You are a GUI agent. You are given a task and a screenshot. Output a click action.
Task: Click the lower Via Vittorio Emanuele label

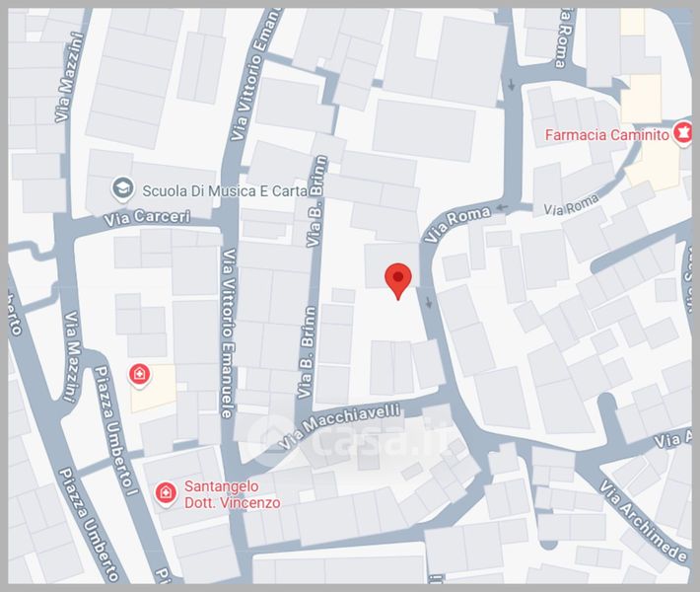click(x=228, y=333)
